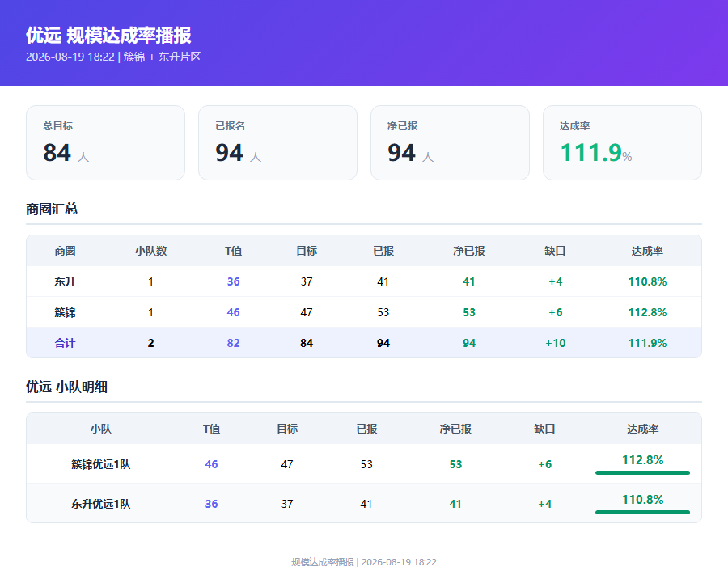Click green 净已报 53 in 簇锦优远1队 row
The image size is (728, 571).
click(455, 464)
